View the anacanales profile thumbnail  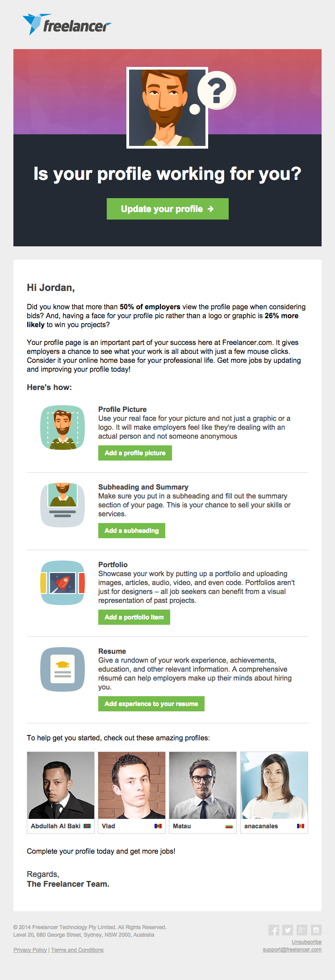[x=274, y=785]
